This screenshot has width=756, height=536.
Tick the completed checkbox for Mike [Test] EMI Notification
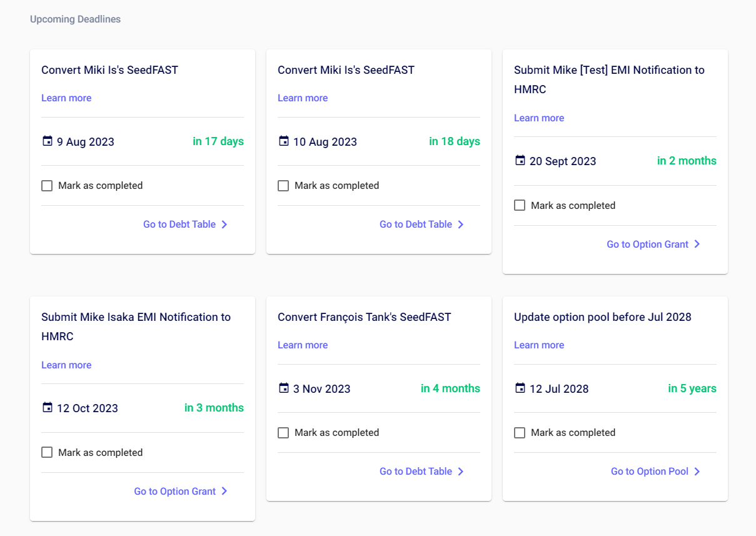pyautogui.click(x=520, y=205)
